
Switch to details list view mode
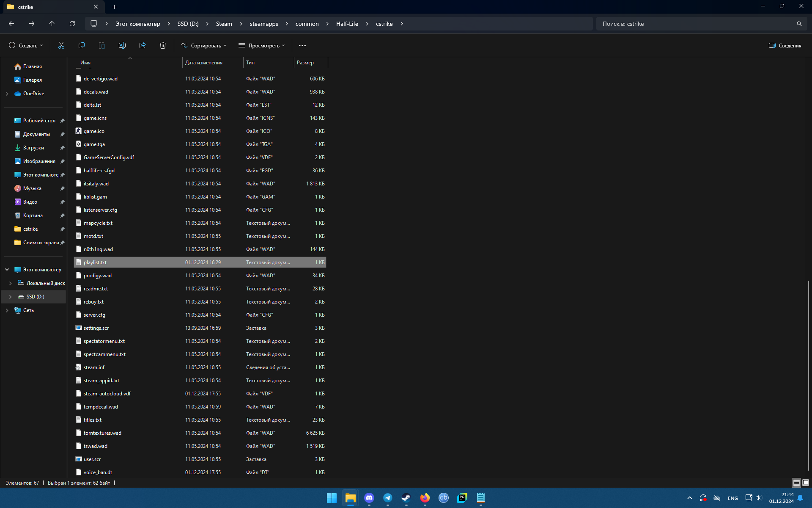point(796,483)
